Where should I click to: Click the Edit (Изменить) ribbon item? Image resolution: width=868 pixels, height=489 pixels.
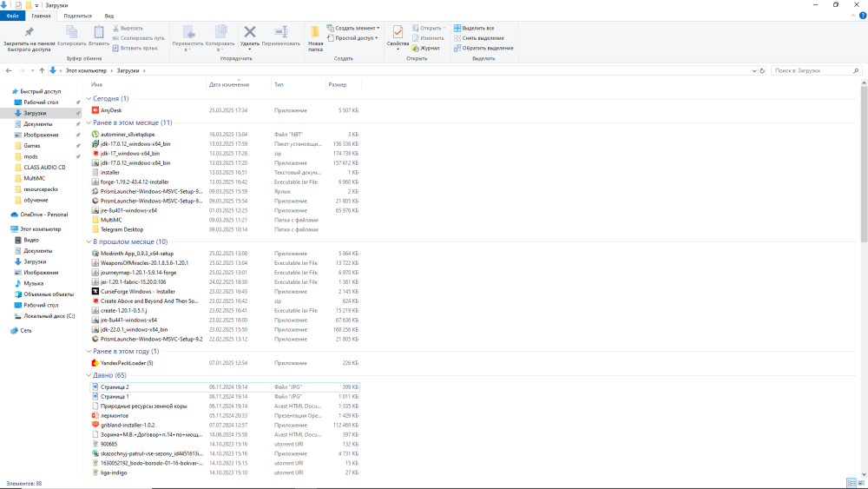click(428, 38)
